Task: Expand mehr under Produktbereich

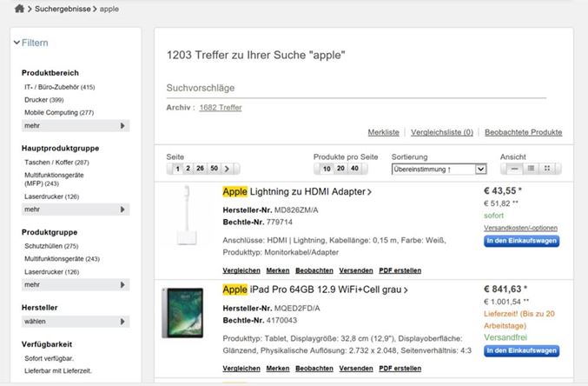Action: [x=76, y=126]
